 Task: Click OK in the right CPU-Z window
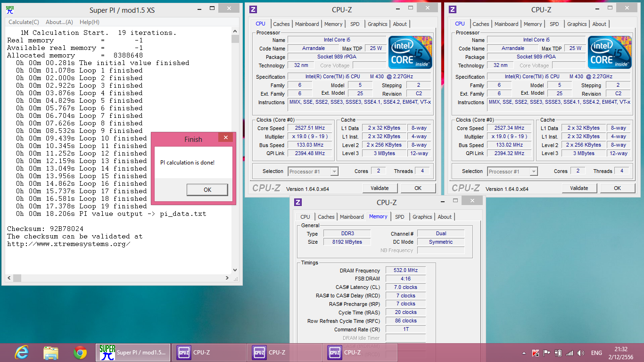tap(618, 188)
